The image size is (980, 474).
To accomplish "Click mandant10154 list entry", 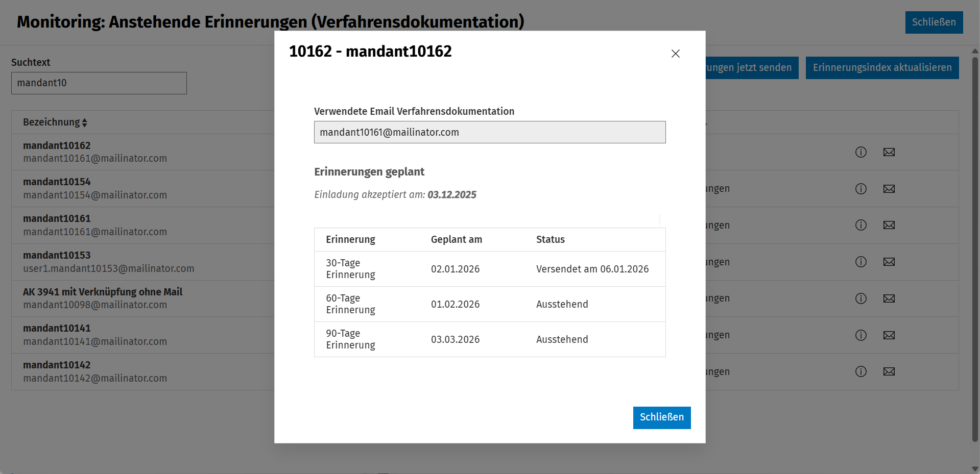I will (57, 182).
